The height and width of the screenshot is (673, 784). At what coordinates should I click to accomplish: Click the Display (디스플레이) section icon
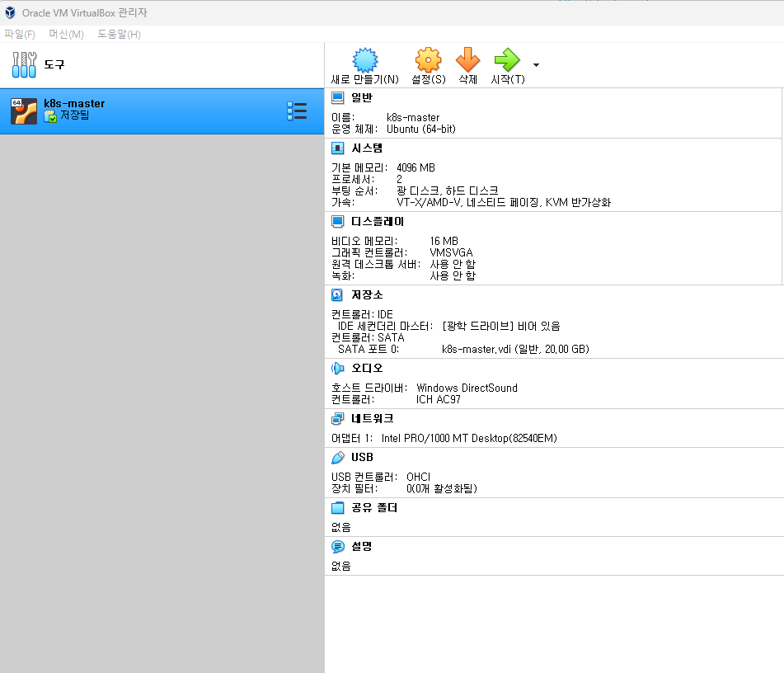point(338,221)
